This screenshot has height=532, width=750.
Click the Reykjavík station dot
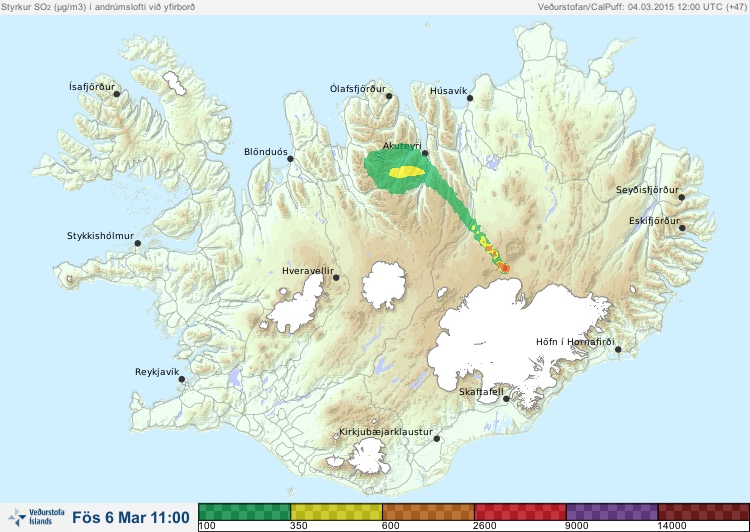(182, 379)
